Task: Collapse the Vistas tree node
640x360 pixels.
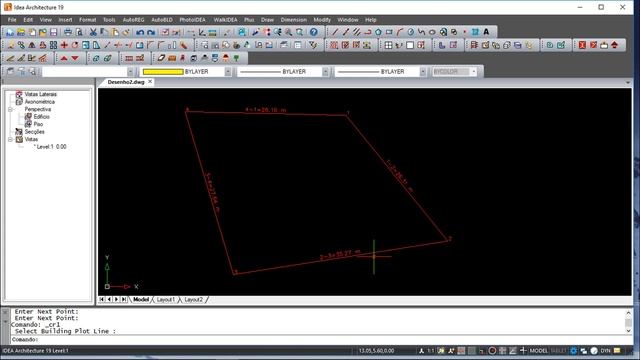Action: point(11,140)
